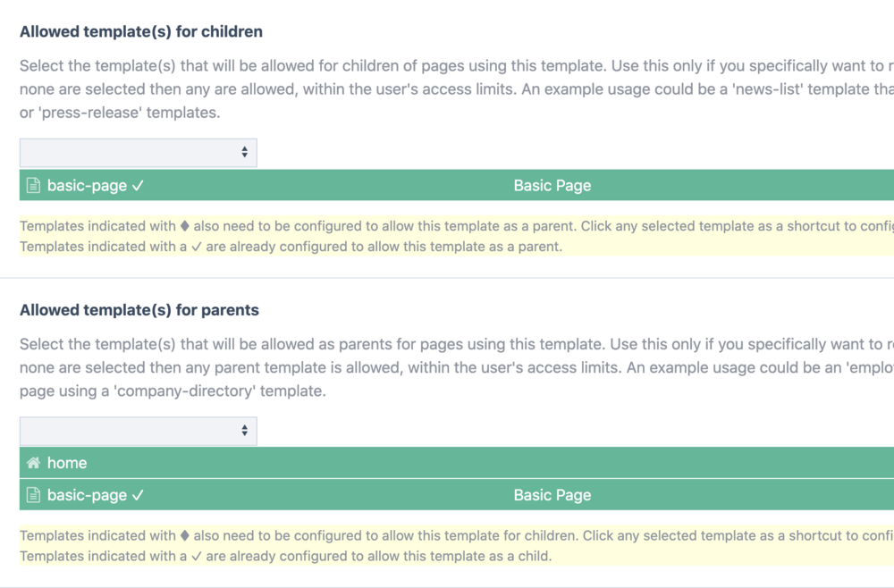Viewport: 894px width, 588px height.
Task: Click the 'Allowed template(s) for children' heading
Action: [x=141, y=32]
